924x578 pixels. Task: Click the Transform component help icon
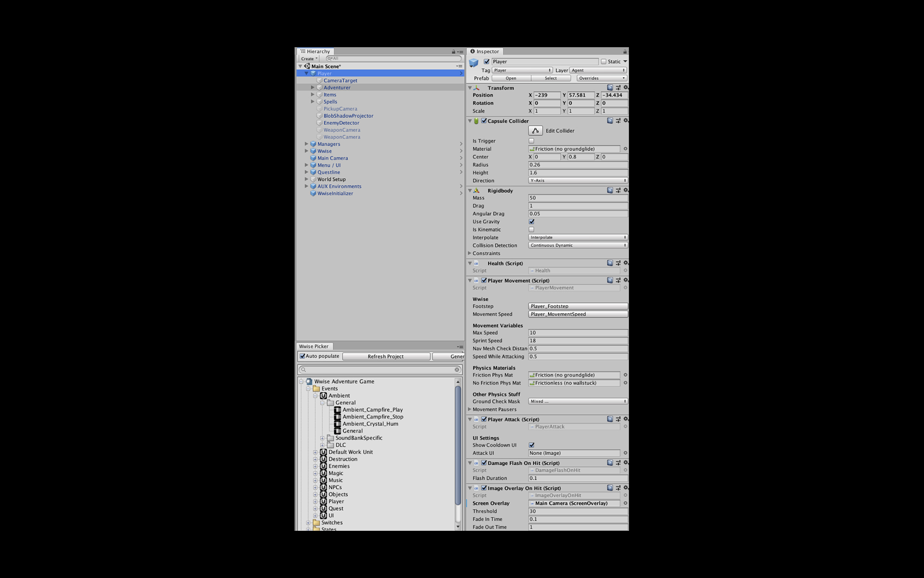610,88
